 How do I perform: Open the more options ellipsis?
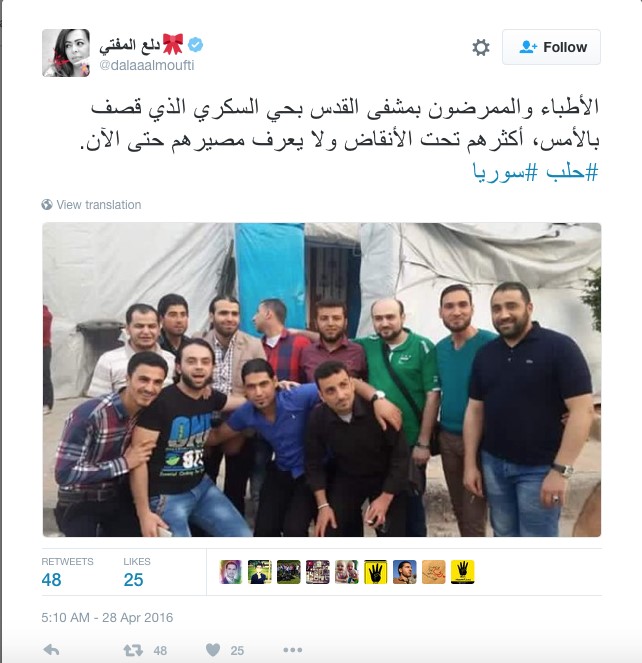293,650
